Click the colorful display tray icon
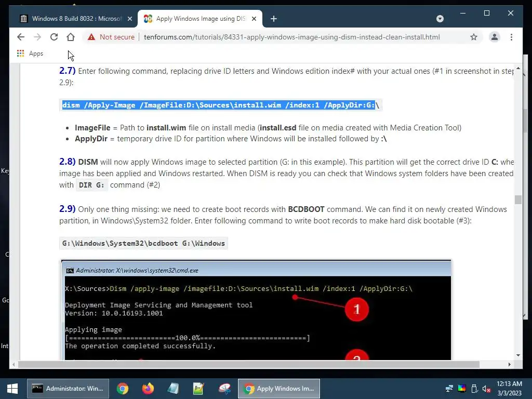532x399 pixels. pyautogui.click(x=462, y=389)
